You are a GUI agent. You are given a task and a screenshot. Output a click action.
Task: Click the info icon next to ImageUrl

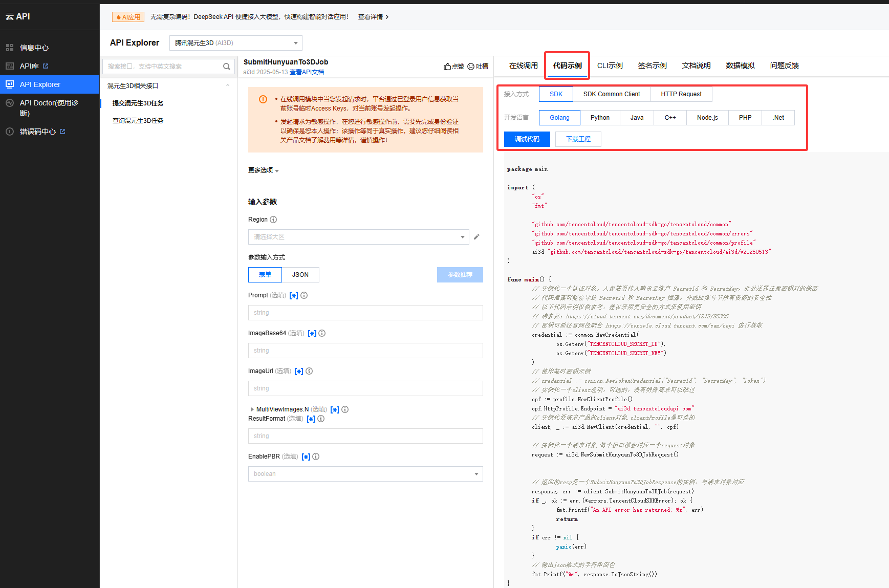click(309, 371)
